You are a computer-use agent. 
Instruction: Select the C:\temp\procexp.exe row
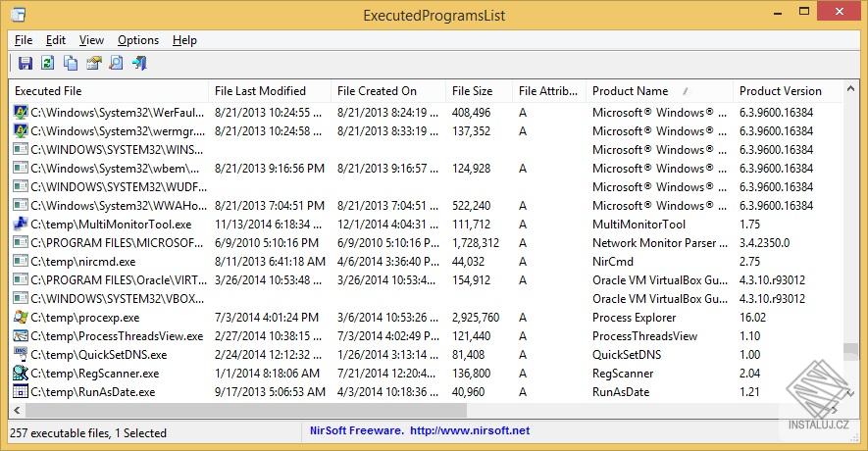tap(425, 317)
